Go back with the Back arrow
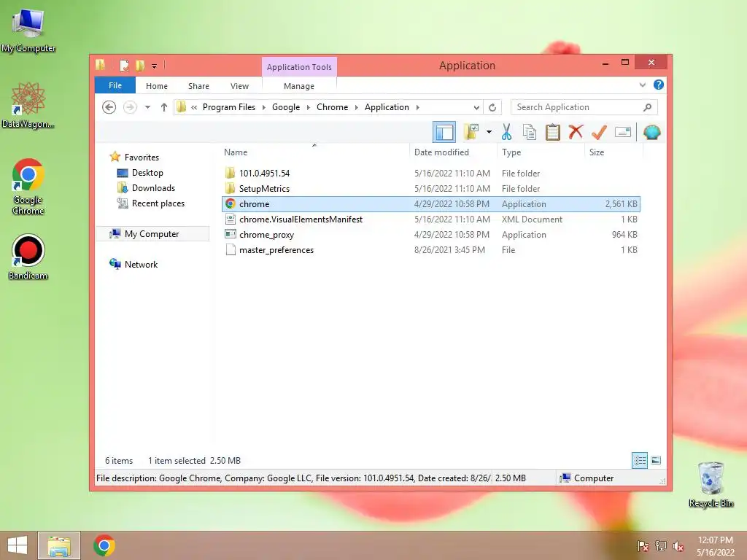 109,107
